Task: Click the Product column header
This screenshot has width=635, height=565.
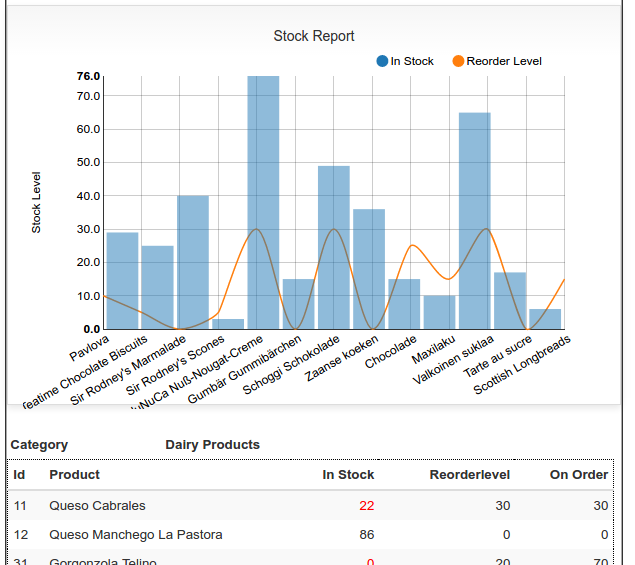Action: pyautogui.click(x=75, y=475)
